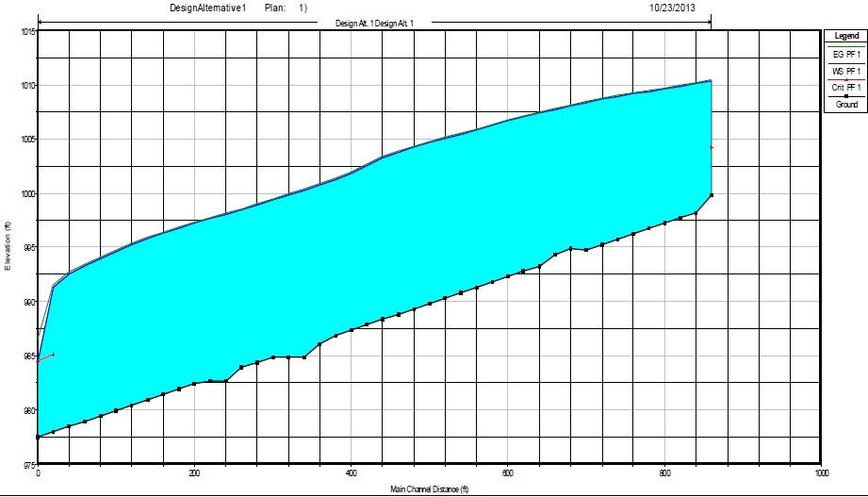This screenshot has width=868, height=497.
Task: Click the Design Alt. 1 reach label
Action: coord(375,23)
